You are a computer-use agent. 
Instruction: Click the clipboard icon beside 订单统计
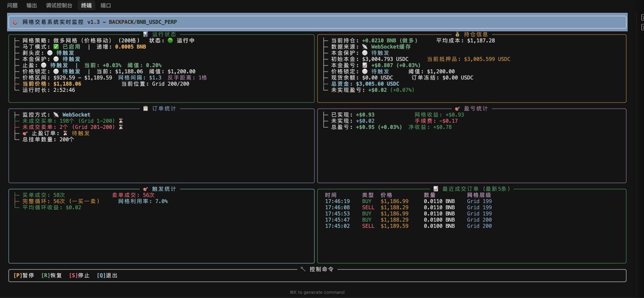145,108
